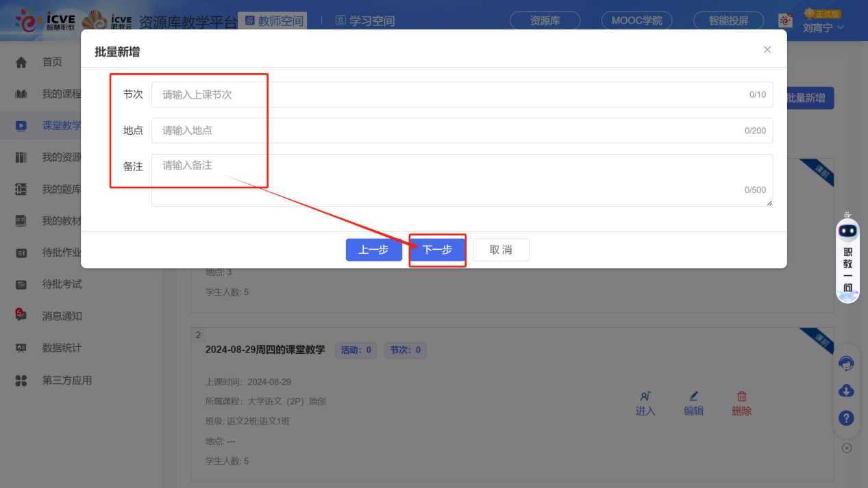Collapse the floating toolbar via the × toggle
The width and height of the screenshot is (868, 488).
click(847, 448)
